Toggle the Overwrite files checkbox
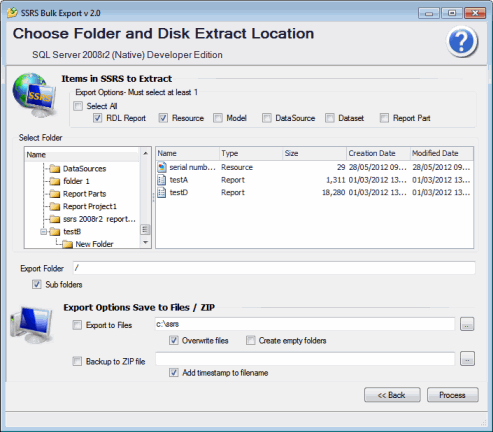Screen dimensions: 493x432 [x=174, y=340]
